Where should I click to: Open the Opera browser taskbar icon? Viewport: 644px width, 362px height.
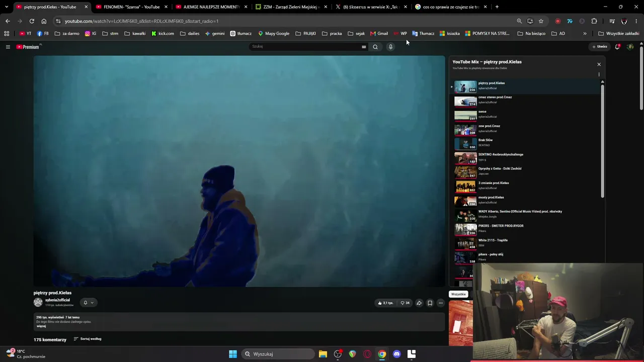coord(367,354)
